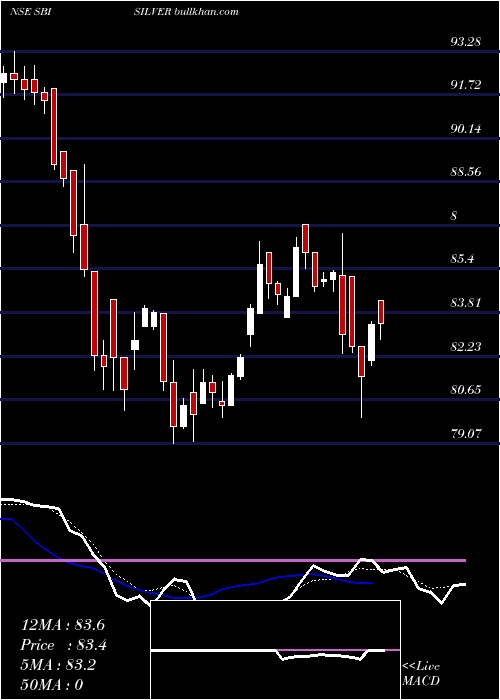Click the last red candlestick on the chart
Viewport: 500px width, 700px height.
pos(381,312)
